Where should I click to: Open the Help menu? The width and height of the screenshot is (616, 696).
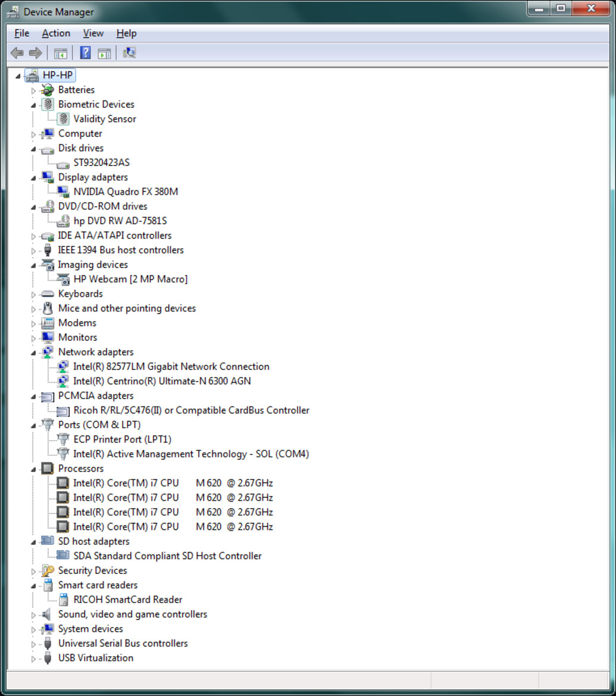coord(127,33)
